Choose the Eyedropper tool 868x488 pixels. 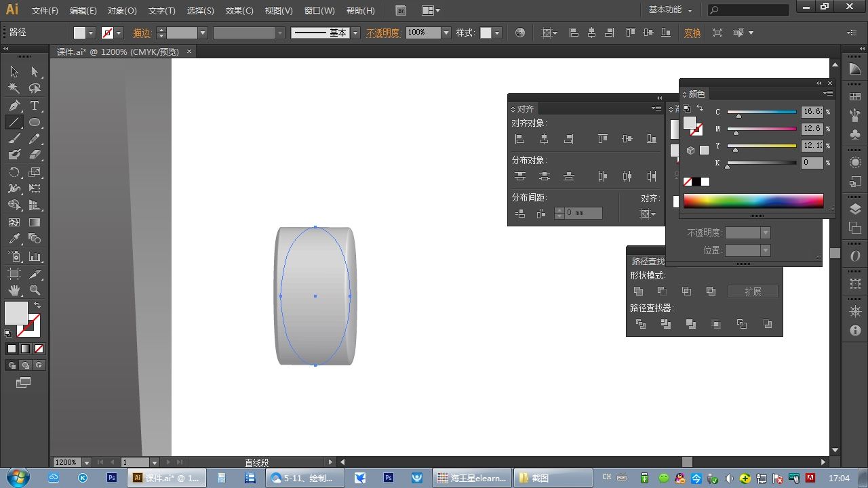click(14, 239)
